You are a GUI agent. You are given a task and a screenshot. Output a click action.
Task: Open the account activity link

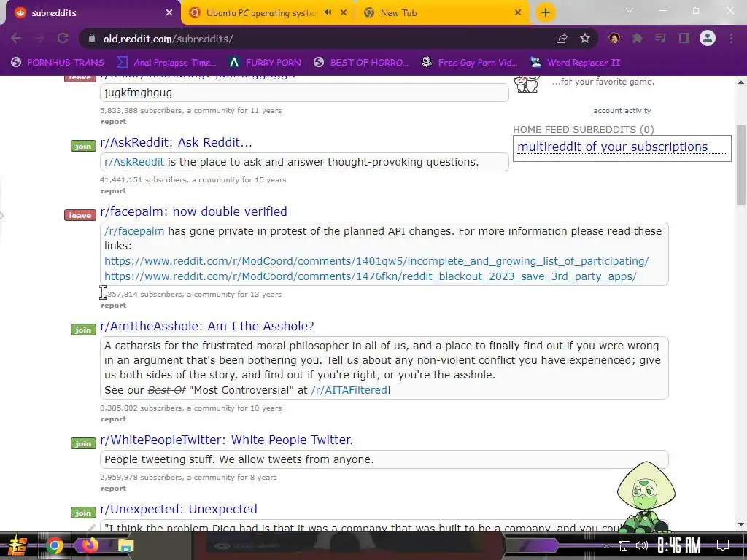(x=622, y=111)
